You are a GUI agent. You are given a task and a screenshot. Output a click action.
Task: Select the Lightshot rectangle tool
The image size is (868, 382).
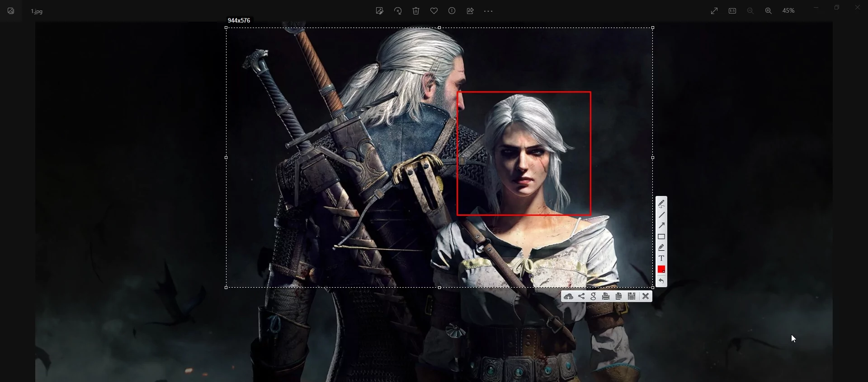[661, 237]
